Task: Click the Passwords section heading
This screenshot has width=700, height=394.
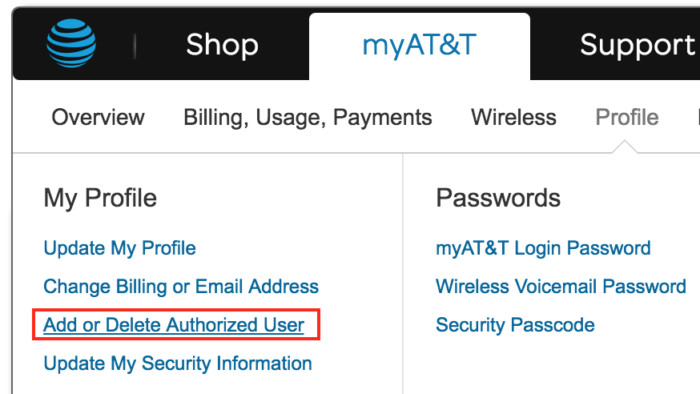Action: click(498, 198)
